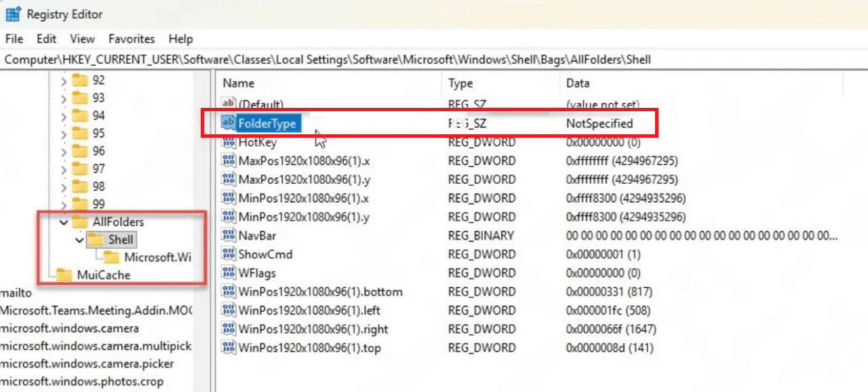Collapse the Shell key chevron
Screen dimensions: 868x392
80,239
